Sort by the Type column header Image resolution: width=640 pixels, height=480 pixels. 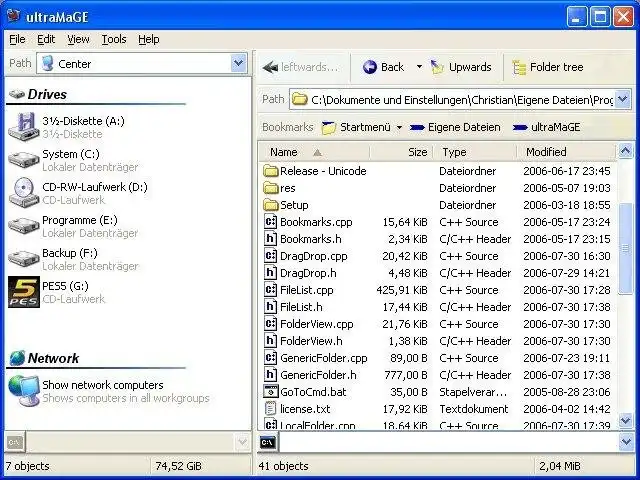[x=475, y=152]
